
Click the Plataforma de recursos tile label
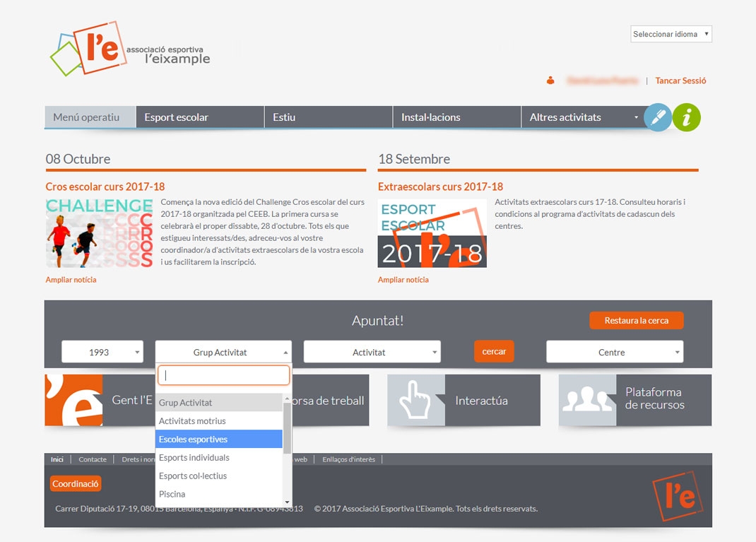click(654, 399)
